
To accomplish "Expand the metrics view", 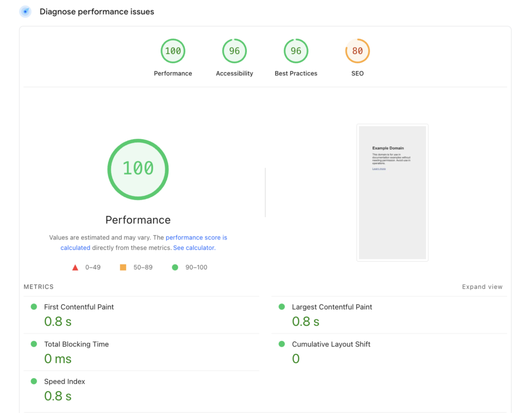I will (482, 287).
